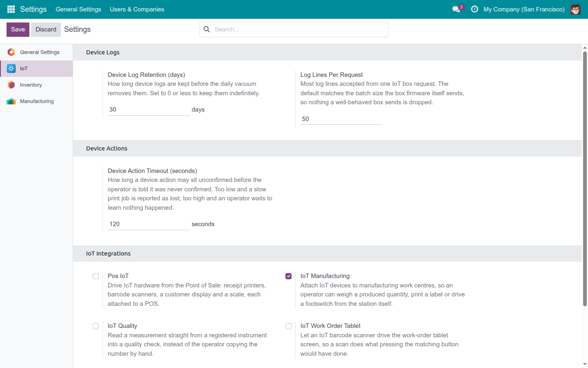This screenshot has width=588, height=368.
Task: Select the IoT sidebar tab
Action: click(x=36, y=68)
